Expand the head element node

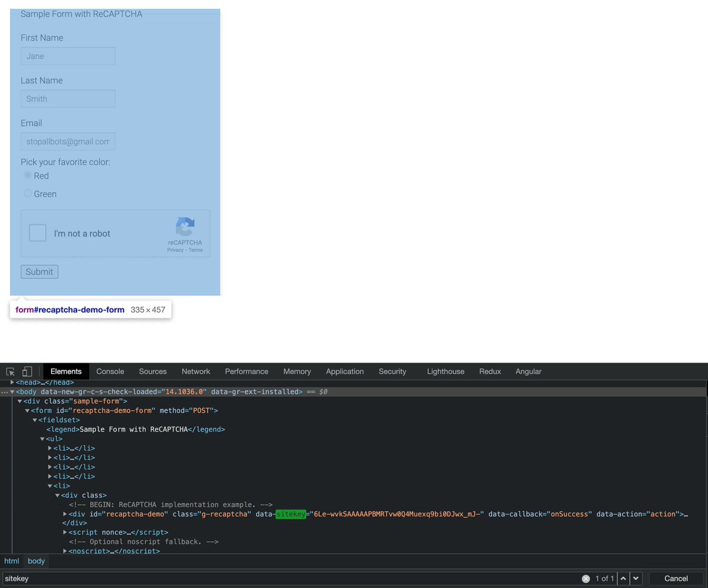click(x=12, y=382)
